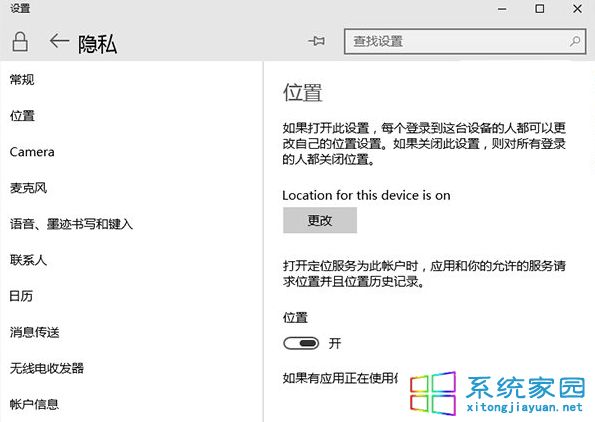Image resolution: width=595 pixels, height=422 pixels.
Task: Open 无线电收发器 privacy settings
Action: pyautogui.click(x=47, y=368)
